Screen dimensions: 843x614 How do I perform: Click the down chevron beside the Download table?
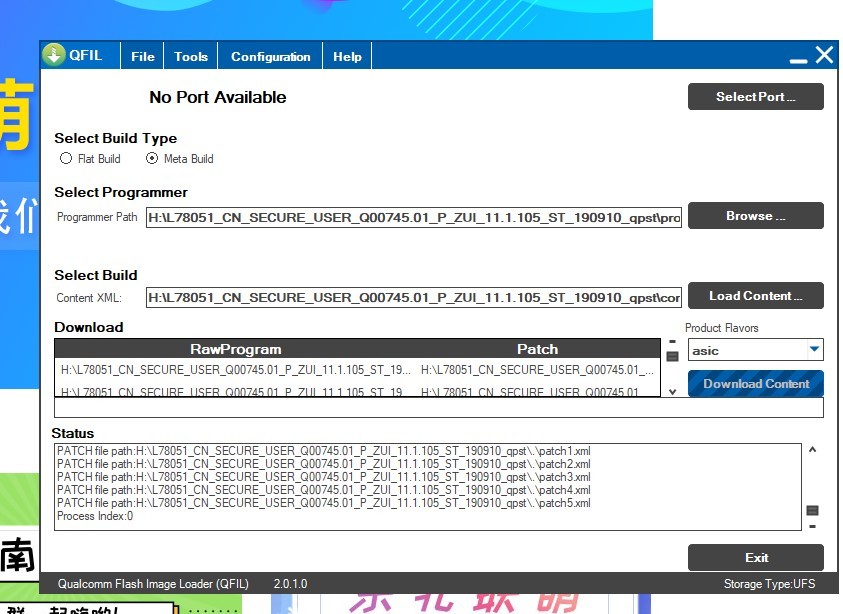[672, 392]
